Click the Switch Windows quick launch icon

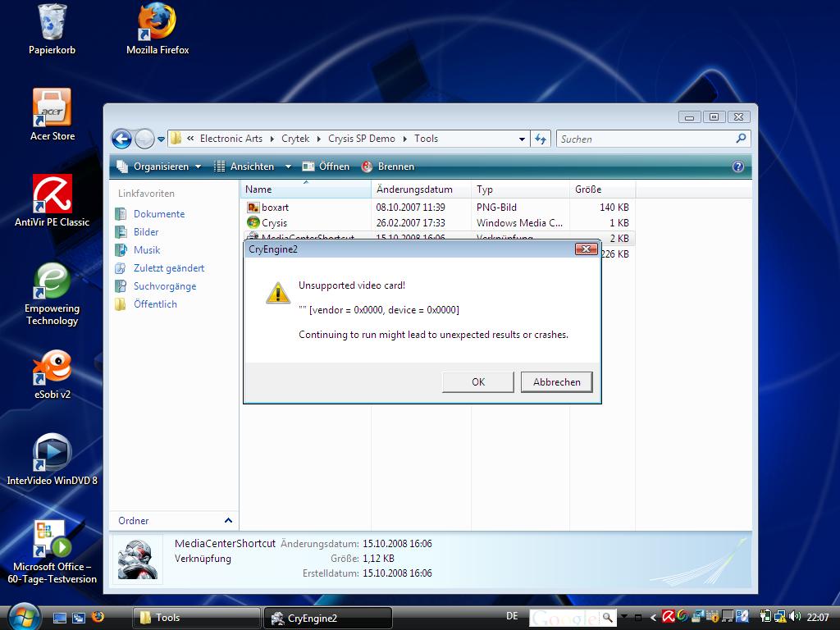[x=79, y=618]
